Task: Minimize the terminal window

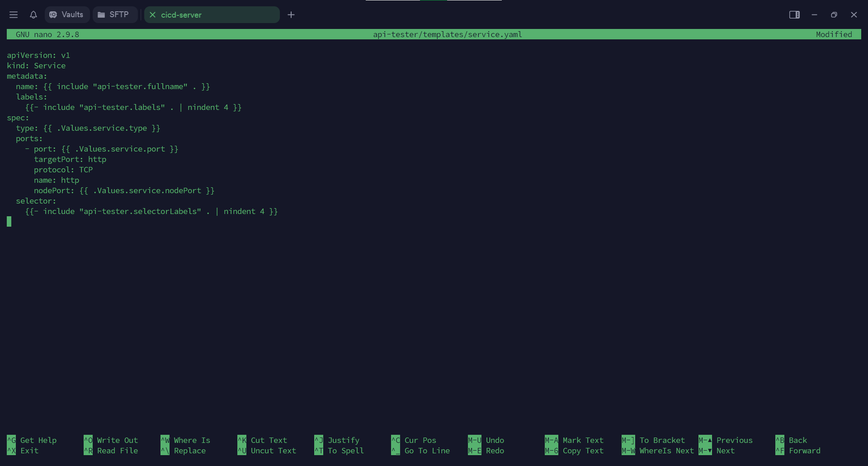Action: (x=814, y=15)
